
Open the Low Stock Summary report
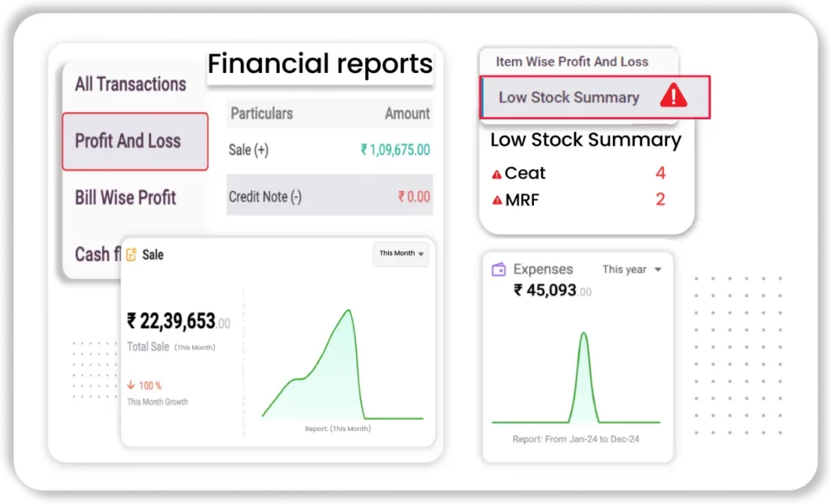[568, 97]
